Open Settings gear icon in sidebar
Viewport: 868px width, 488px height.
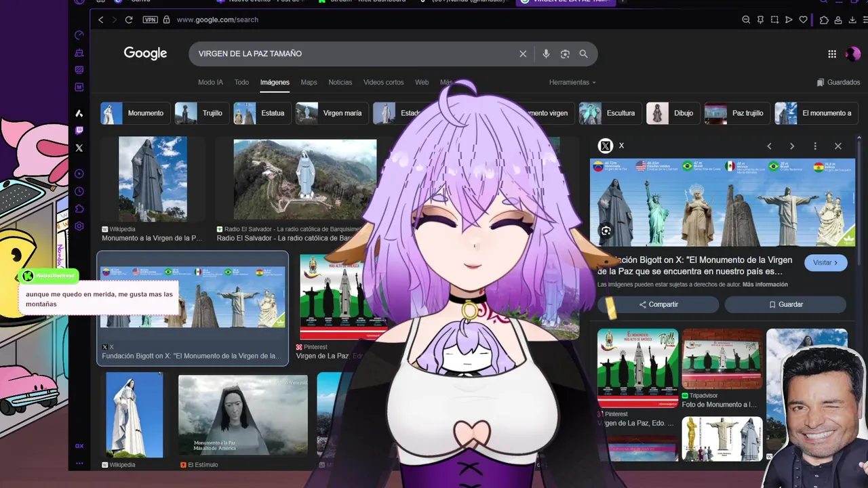click(x=79, y=226)
